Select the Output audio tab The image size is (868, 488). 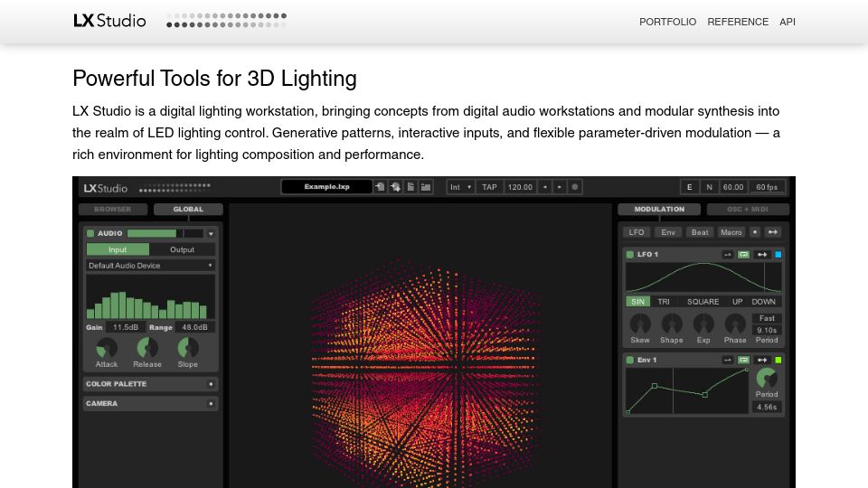(182, 249)
